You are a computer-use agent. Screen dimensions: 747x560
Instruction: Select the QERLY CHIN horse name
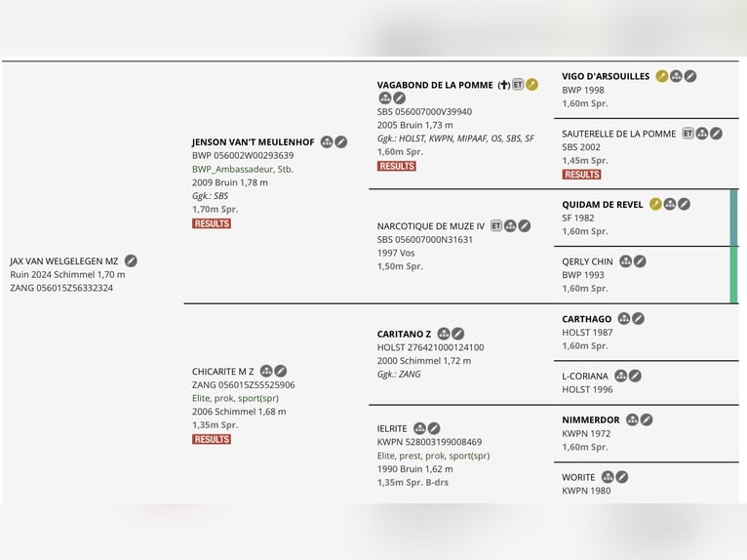click(x=587, y=261)
